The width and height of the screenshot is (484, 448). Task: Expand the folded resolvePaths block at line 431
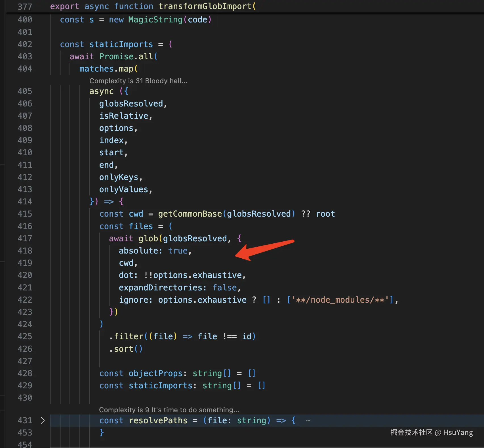[x=43, y=420]
